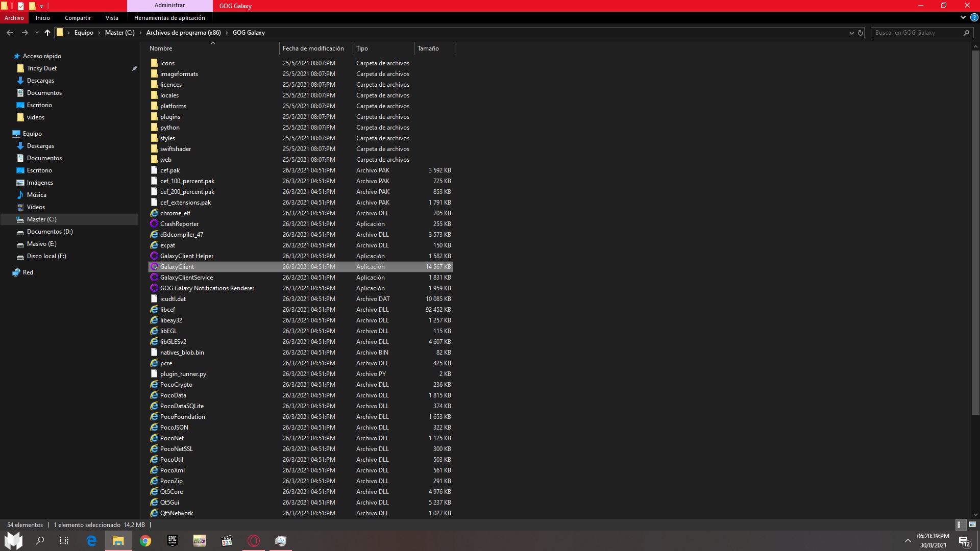Open the Vista ribbon tab
980x551 pixels.
pos(112,18)
